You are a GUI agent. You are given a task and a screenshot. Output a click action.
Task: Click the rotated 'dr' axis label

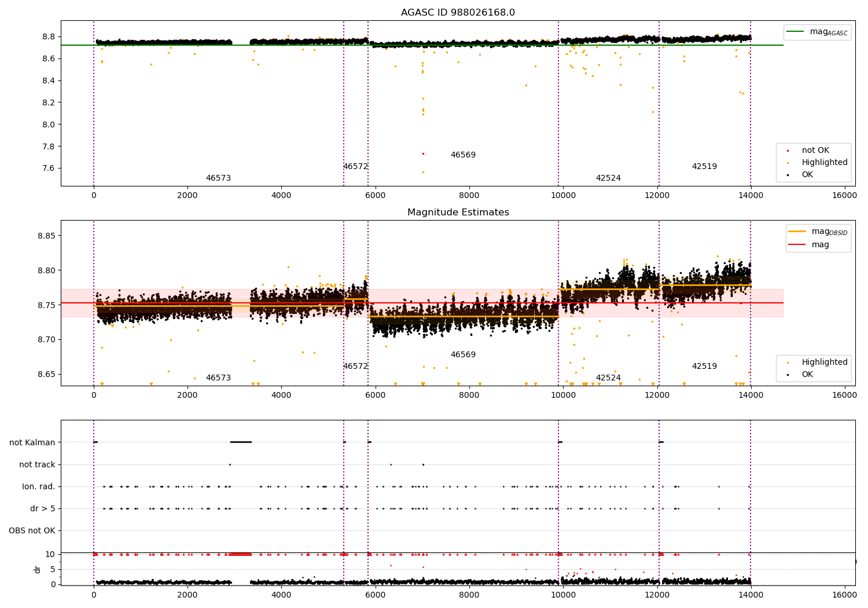[x=38, y=569]
